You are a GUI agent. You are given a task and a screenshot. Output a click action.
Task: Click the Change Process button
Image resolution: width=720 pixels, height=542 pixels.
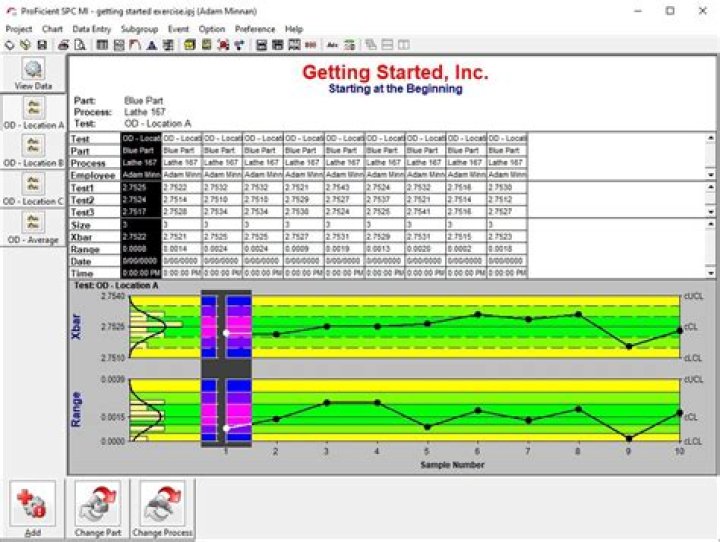(162, 508)
